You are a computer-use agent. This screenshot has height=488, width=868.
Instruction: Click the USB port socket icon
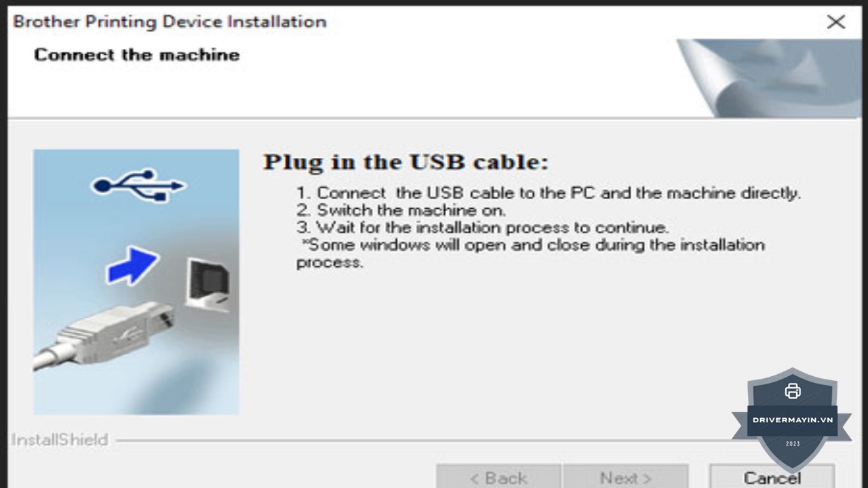point(208,284)
